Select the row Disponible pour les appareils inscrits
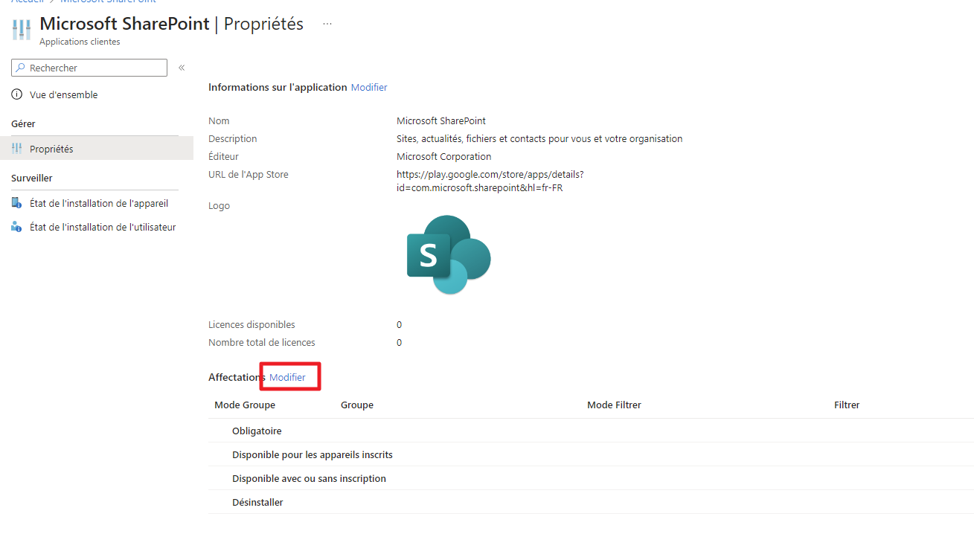Viewport: 974px width, 560px height. point(591,454)
